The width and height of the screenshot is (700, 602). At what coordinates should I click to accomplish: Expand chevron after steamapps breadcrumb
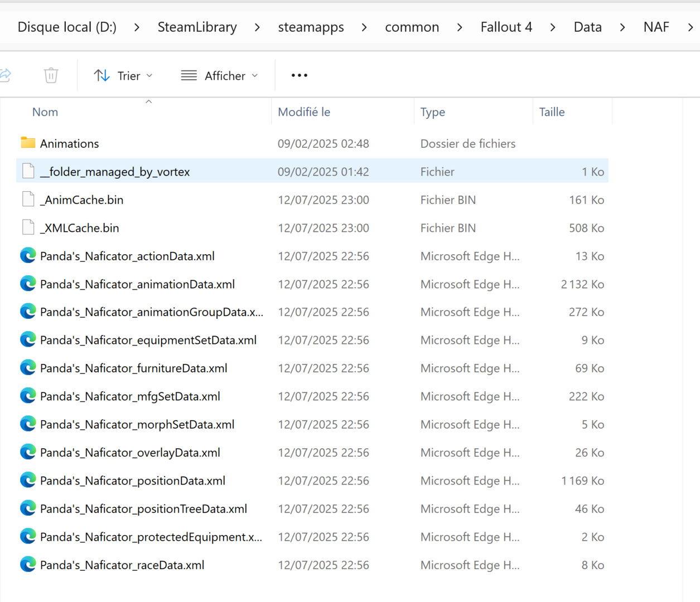click(364, 27)
